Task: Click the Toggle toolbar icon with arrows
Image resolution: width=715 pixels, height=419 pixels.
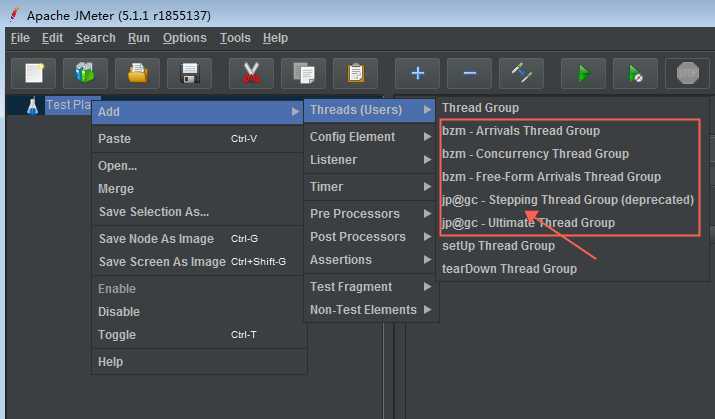Action: click(521, 73)
